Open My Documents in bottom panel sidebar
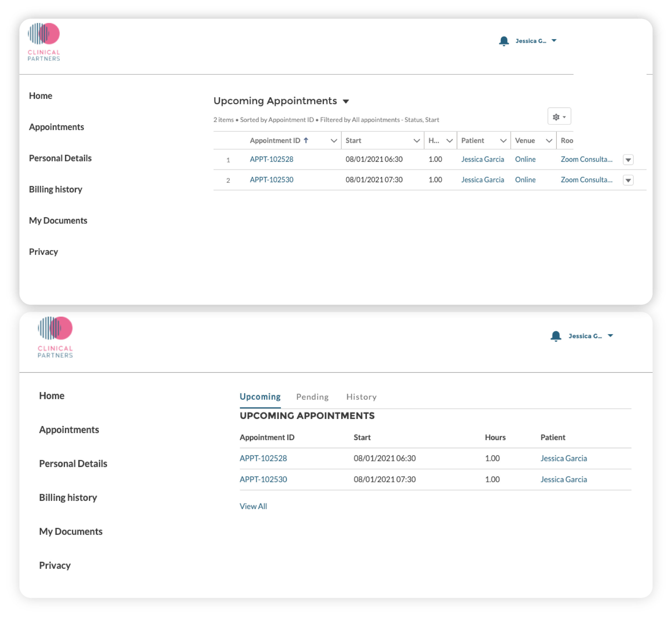The image size is (672, 618). [x=71, y=531]
